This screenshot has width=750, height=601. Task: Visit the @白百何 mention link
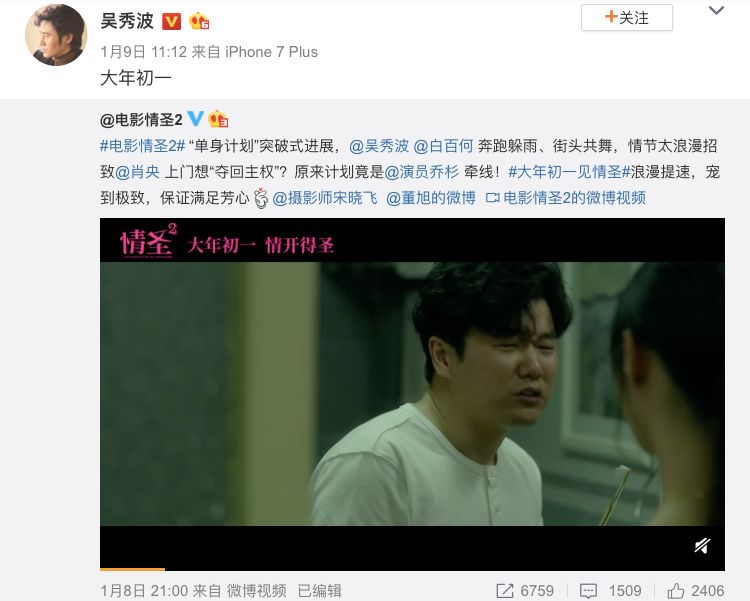coord(443,146)
